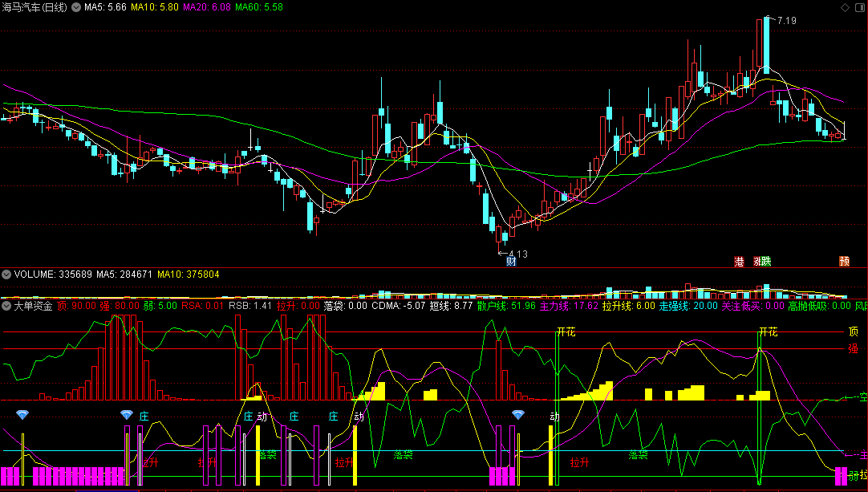The image size is (868, 492).
Task: Click the 财 marker below the price low
Action: (511, 262)
